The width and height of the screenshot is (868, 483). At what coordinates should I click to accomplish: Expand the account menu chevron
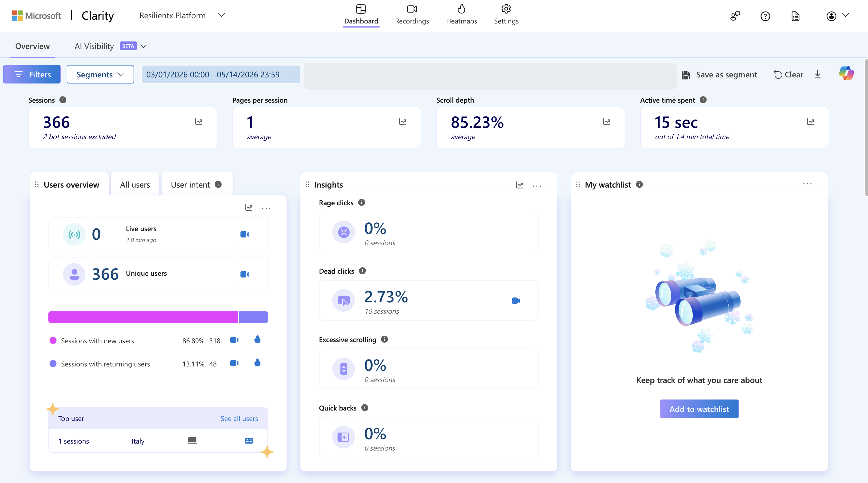click(845, 15)
